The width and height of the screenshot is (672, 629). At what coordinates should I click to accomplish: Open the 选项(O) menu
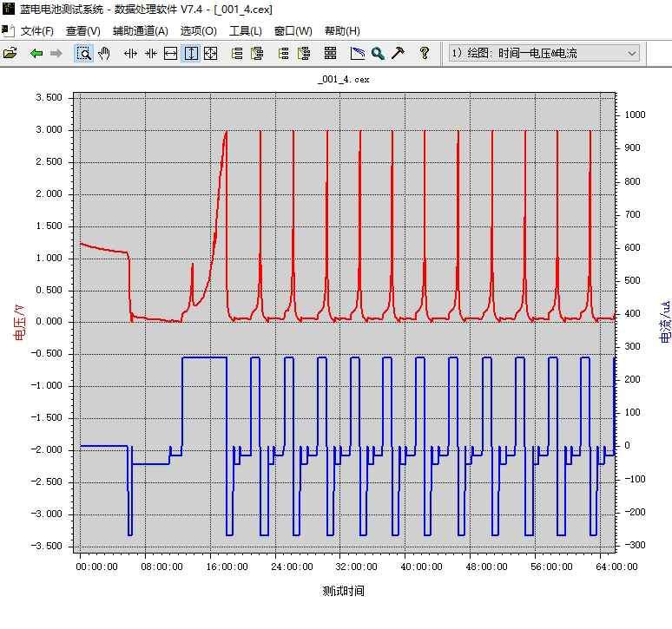[198, 31]
